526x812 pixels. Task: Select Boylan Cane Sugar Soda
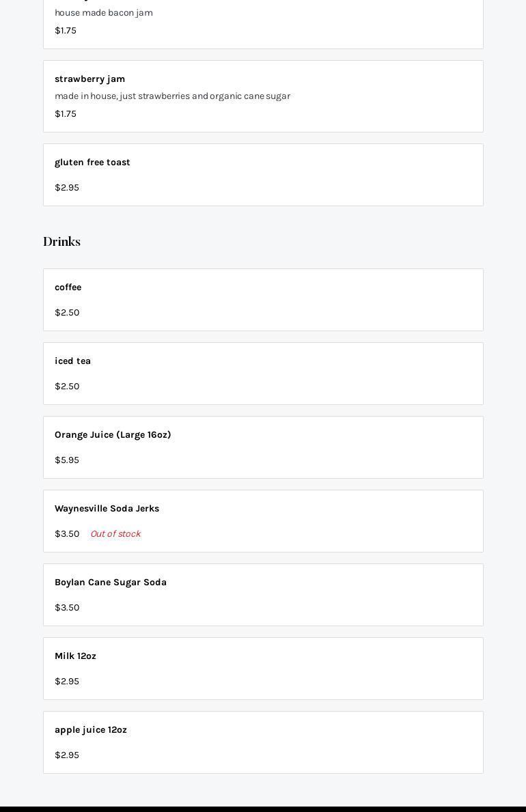click(x=111, y=583)
